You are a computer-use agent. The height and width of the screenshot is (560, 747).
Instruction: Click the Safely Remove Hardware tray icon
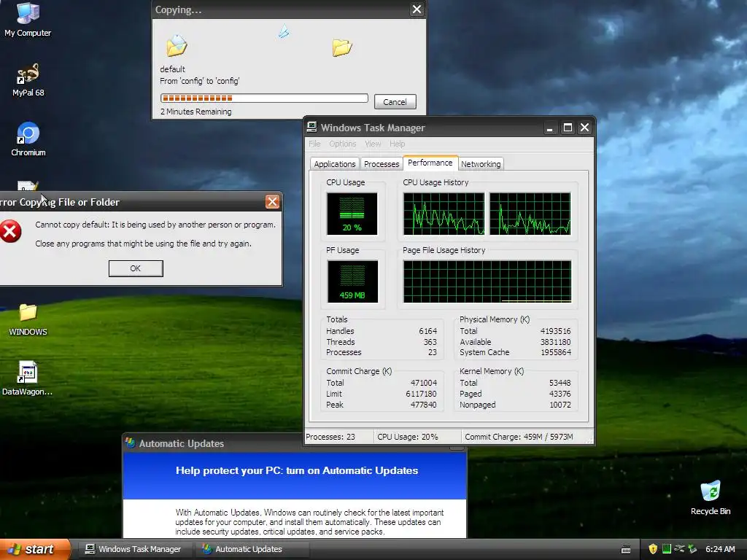point(679,549)
